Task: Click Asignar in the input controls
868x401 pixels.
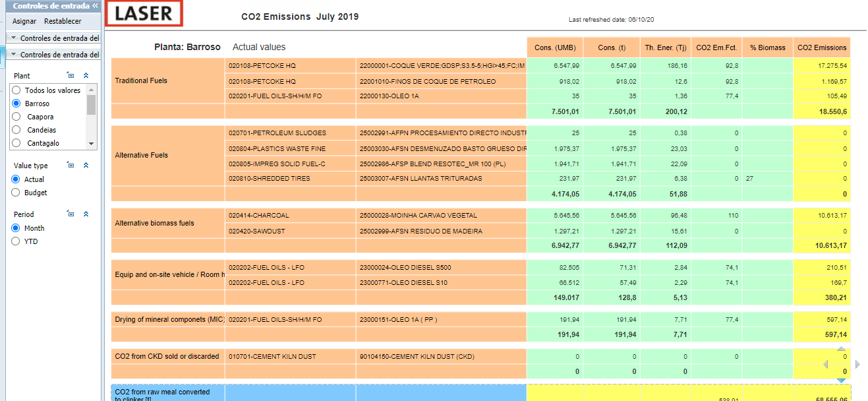Action: click(x=24, y=21)
